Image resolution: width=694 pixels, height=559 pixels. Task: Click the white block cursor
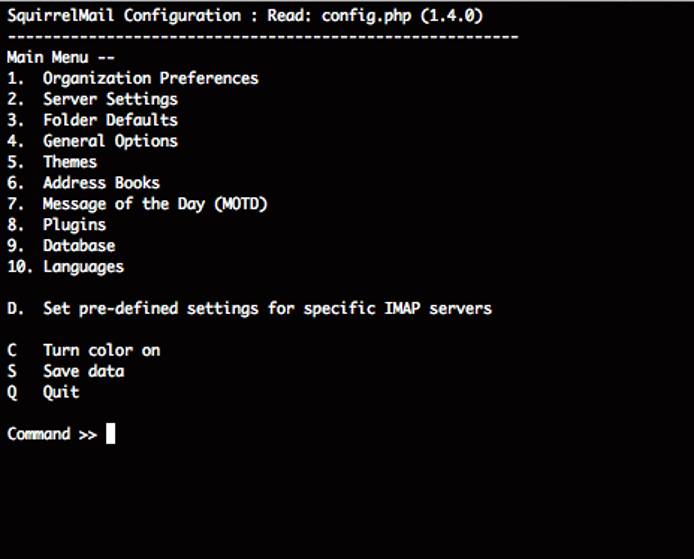(x=110, y=434)
